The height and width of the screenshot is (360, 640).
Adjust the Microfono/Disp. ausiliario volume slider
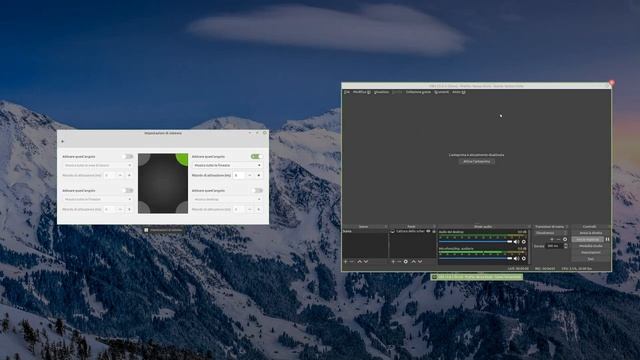pyautogui.click(x=475, y=258)
